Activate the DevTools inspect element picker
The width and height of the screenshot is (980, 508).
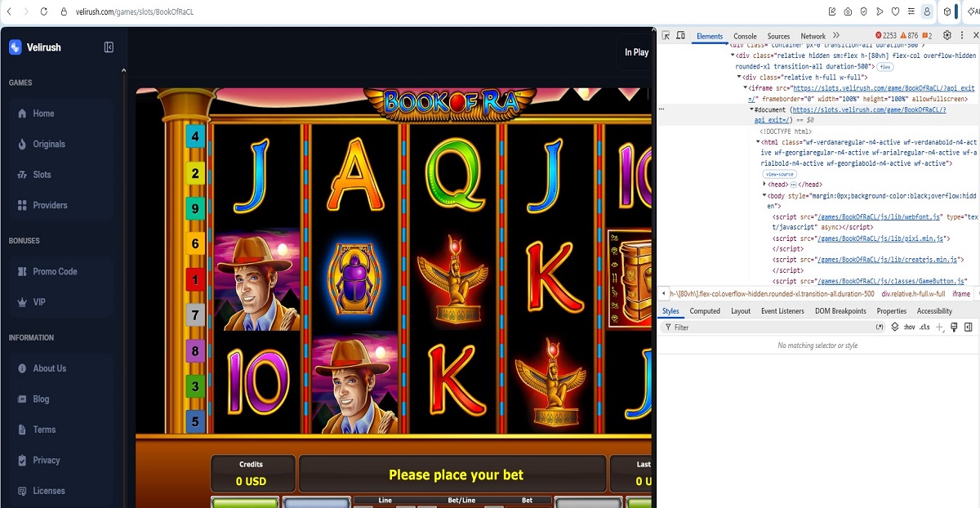666,36
